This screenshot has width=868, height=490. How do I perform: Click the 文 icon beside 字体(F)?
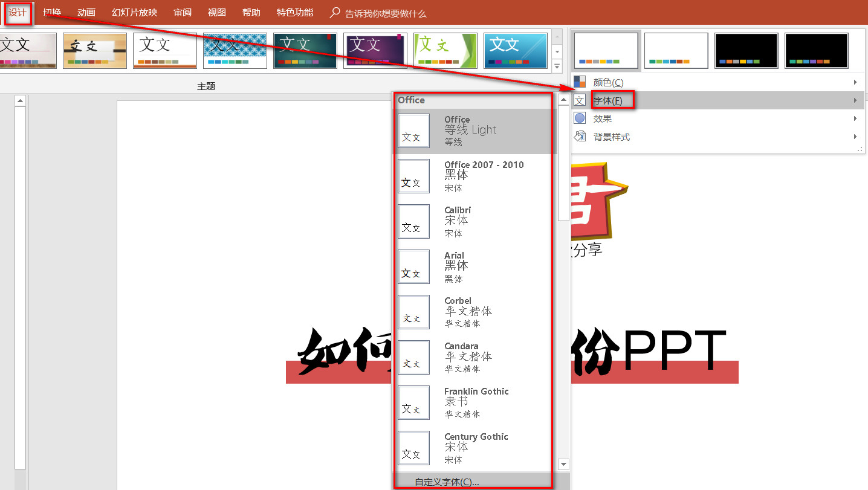tap(580, 100)
